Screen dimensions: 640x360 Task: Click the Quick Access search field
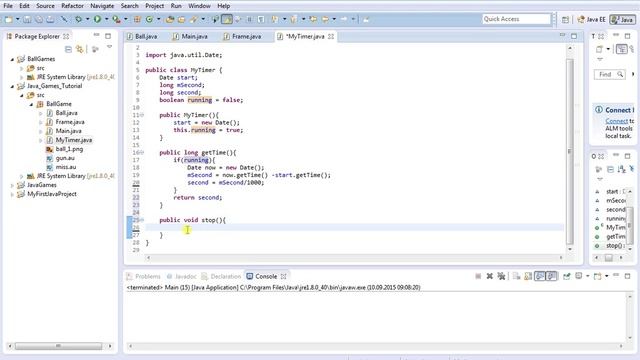(x=516, y=19)
